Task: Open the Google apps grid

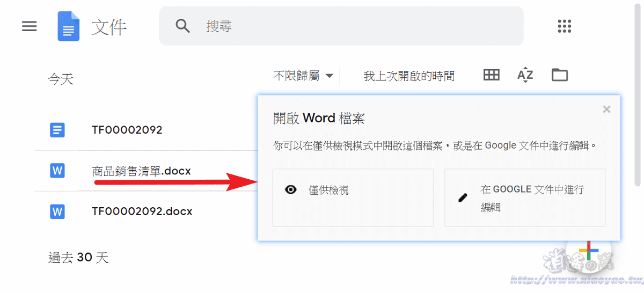Action: [x=564, y=26]
